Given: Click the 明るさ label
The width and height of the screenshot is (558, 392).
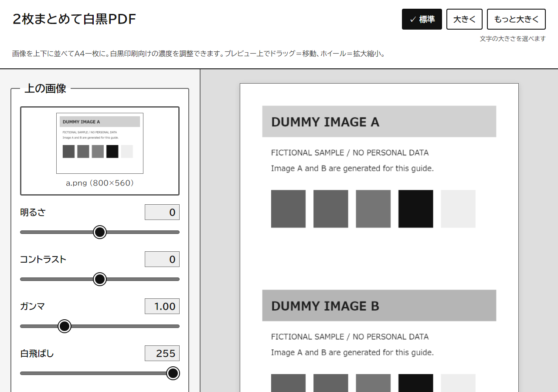Looking at the screenshot, I should coord(33,212).
